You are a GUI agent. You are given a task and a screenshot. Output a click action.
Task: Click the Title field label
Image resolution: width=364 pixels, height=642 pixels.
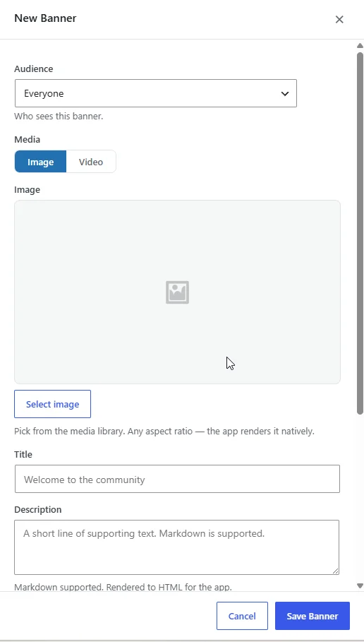pyautogui.click(x=23, y=454)
